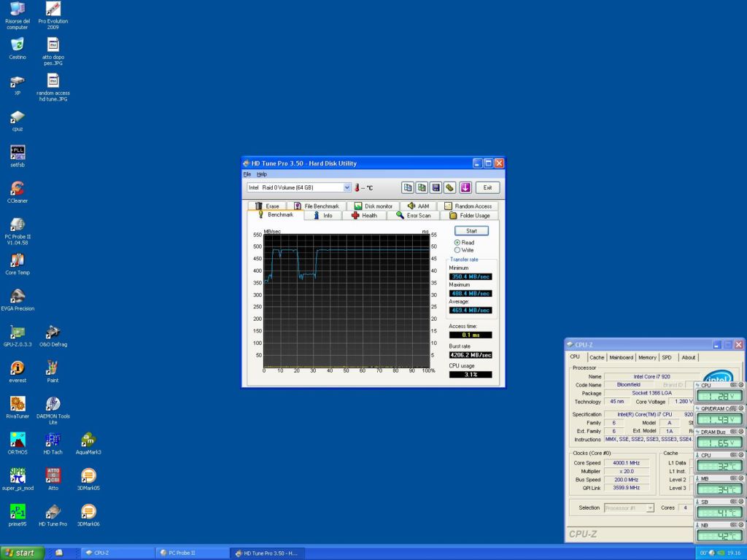Click the copy info to clipboard toolbar icon
The width and height of the screenshot is (747, 560).
(408, 187)
